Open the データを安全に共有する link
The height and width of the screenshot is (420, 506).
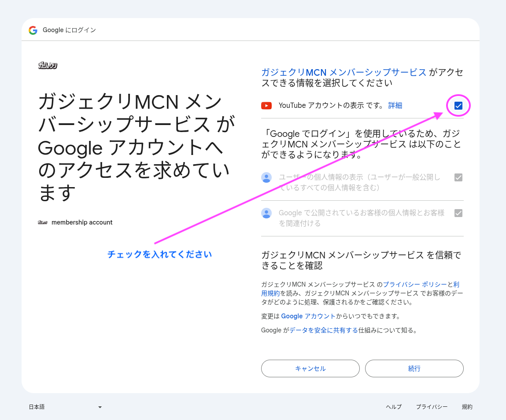click(x=323, y=330)
